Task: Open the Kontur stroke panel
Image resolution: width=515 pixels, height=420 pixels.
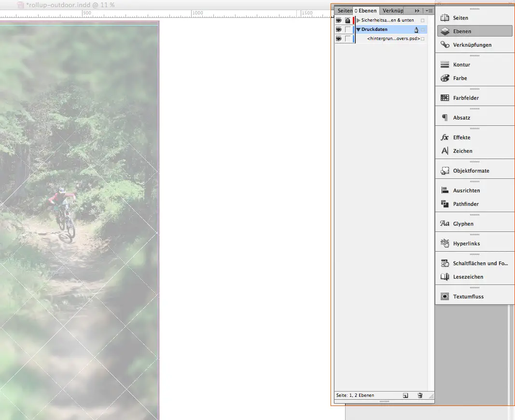Action: pyautogui.click(x=461, y=65)
